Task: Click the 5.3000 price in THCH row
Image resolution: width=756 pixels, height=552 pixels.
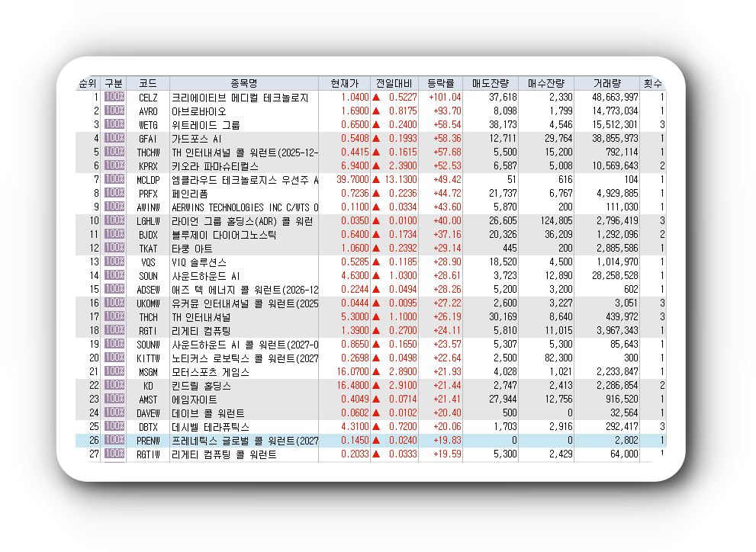Action: click(x=355, y=317)
